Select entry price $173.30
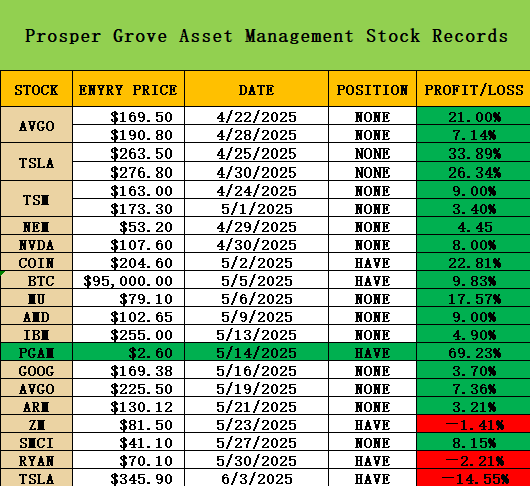This screenshot has width=530, height=486. tap(128, 208)
